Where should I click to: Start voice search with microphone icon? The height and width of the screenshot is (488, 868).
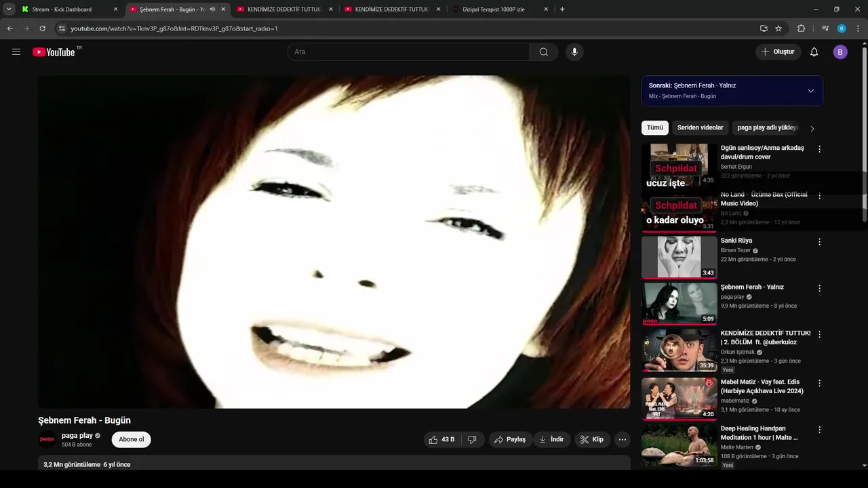[574, 52]
